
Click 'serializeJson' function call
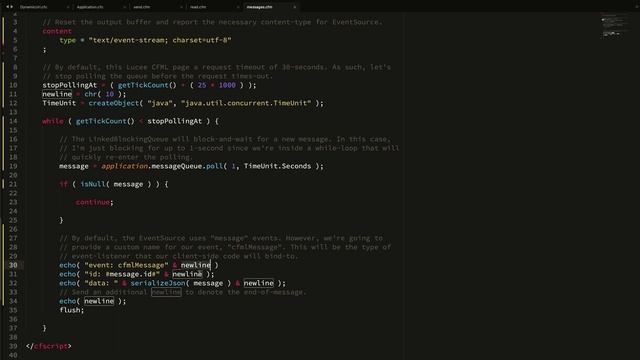[x=158, y=283]
